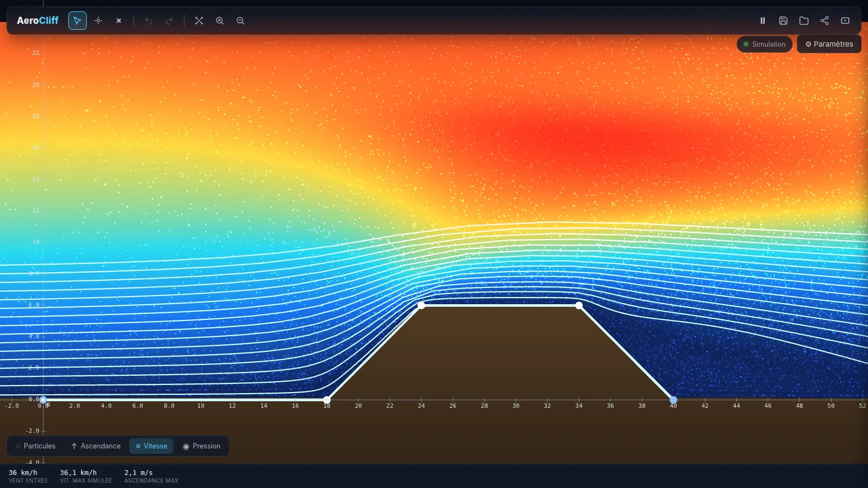868x488 pixels.
Task: Zoom in with the magnifier plus icon
Action: [220, 21]
